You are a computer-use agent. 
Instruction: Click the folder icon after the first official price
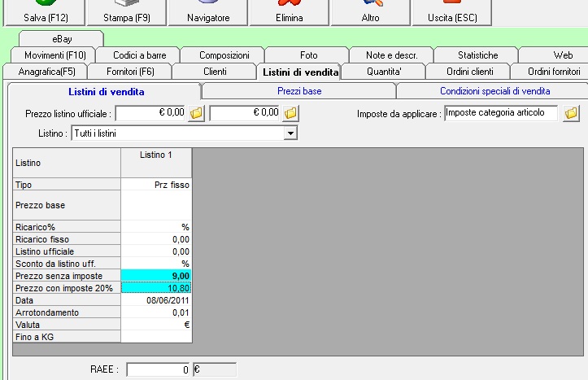[196, 113]
